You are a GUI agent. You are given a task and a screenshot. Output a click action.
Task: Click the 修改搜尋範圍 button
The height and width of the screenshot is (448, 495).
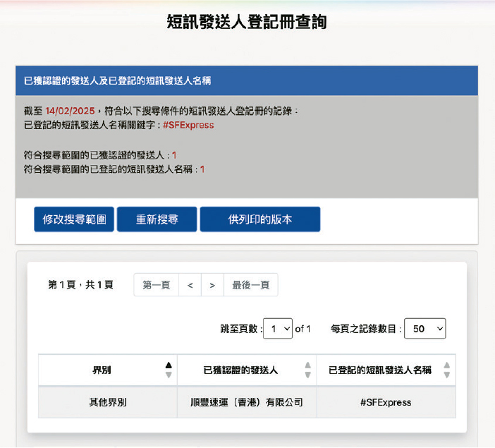(x=74, y=219)
